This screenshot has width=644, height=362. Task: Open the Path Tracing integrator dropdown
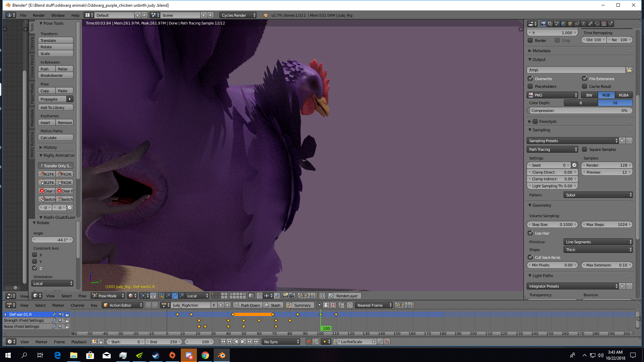click(x=552, y=149)
